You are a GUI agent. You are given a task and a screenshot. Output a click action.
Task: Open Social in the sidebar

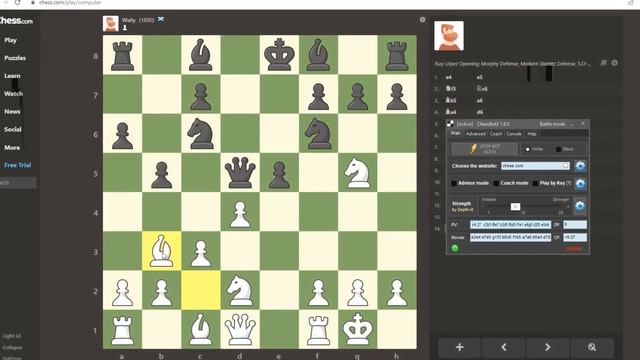tap(13, 129)
